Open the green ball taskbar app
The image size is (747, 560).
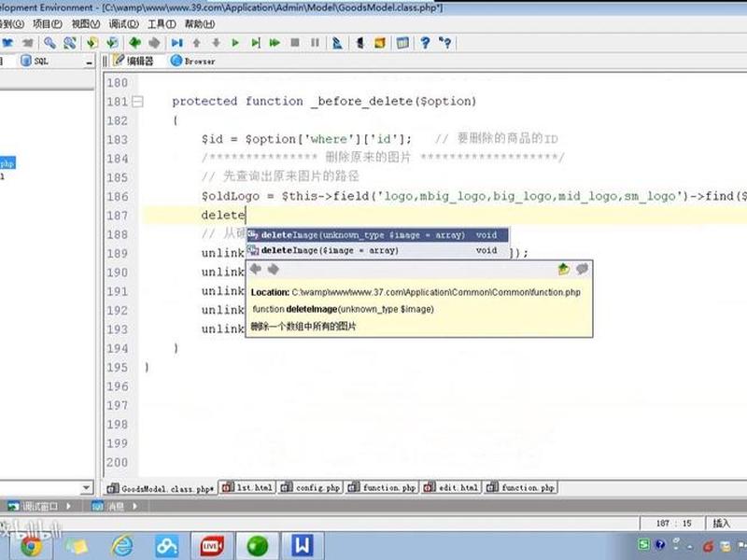258,546
